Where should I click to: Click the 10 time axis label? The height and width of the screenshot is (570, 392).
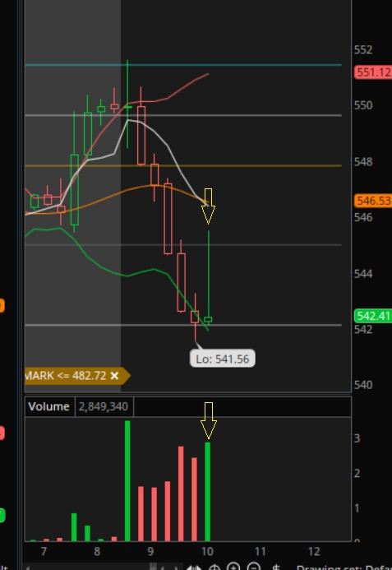pyautogui.click(x=207, y=551)
